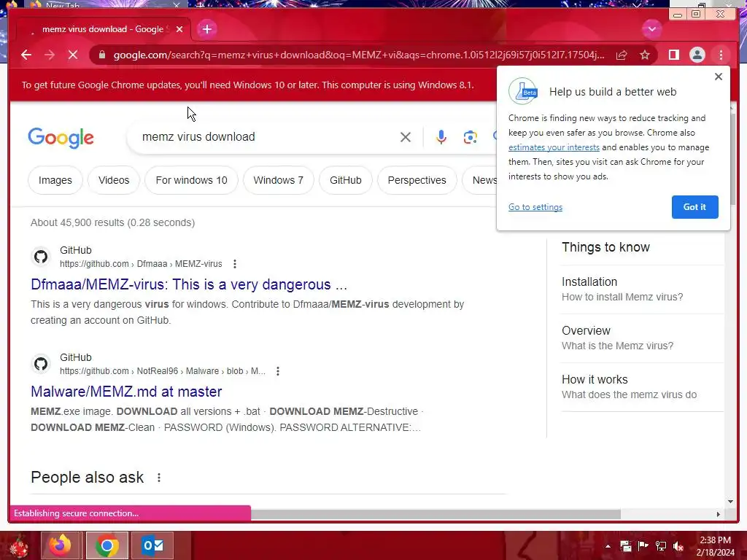
Task: Expand Overview: What is the Memz virus
Action: point(642,338)
